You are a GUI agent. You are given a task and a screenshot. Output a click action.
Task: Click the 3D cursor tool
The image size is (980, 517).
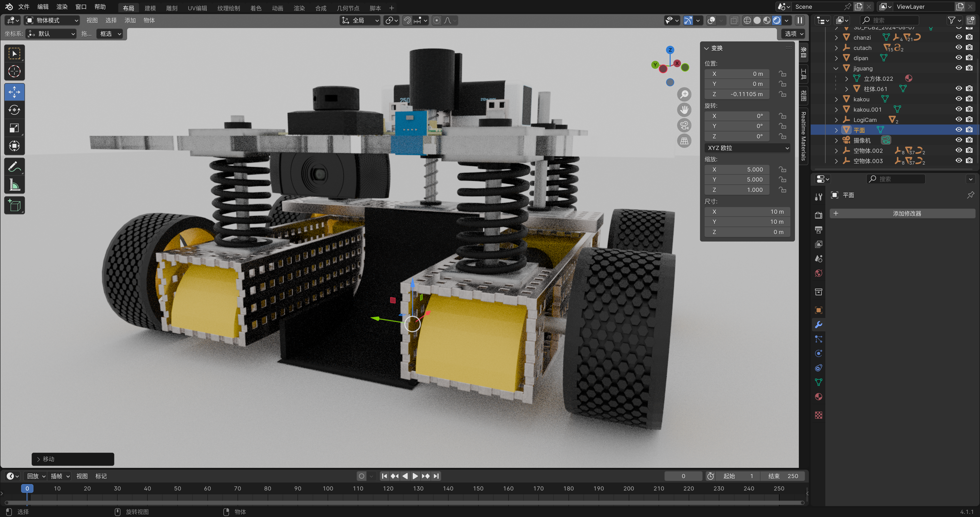coord(14,72)
